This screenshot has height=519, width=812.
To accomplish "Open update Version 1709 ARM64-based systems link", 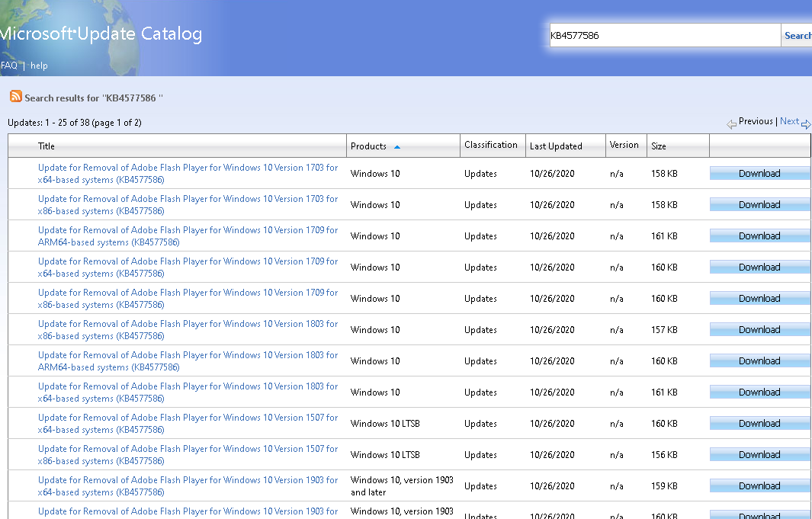I will tap(188, 236).
